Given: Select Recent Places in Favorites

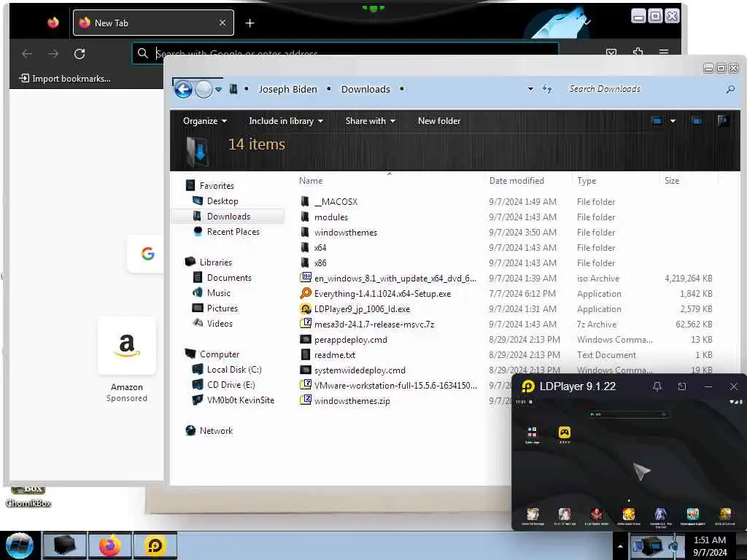Looking at the screenshot, I should tap(233, 231).
